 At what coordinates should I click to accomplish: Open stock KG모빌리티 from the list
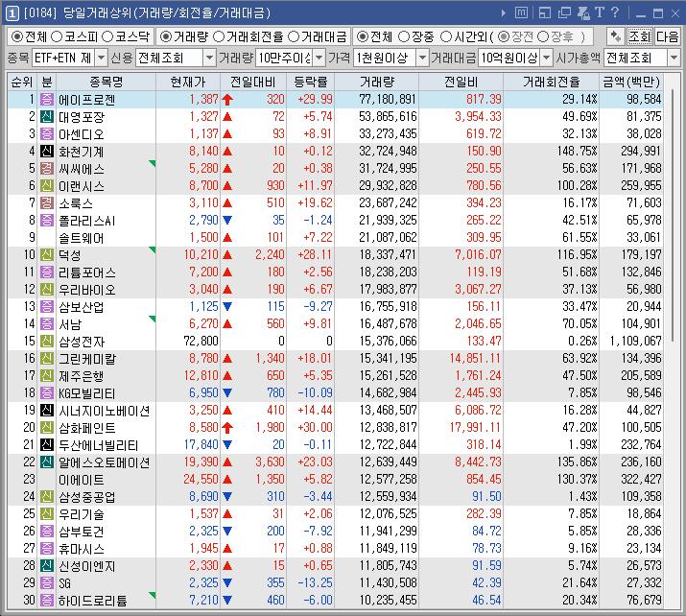86,392
